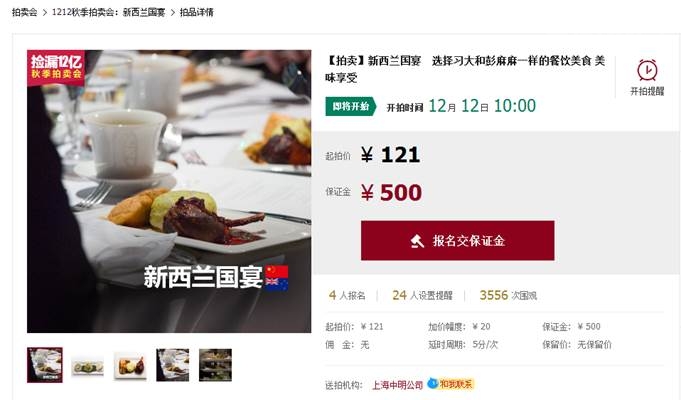Click the alarm clock reminder icon
The height and width of the screenshot is (400, 681).
click(x=647, y=70)
